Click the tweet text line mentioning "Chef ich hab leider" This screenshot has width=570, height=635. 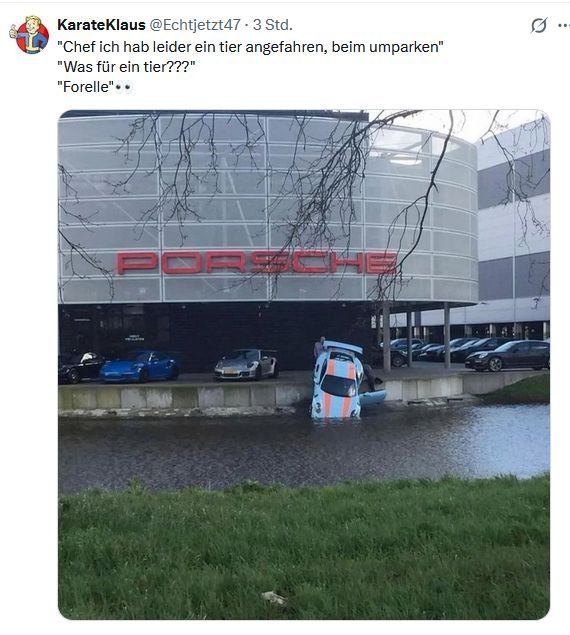pos(250,47)
